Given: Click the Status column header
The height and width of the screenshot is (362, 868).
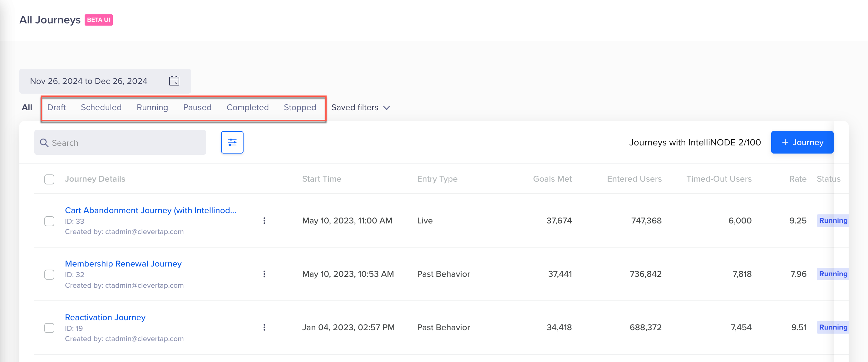Looking at the screenshot, I should [828, 179].
